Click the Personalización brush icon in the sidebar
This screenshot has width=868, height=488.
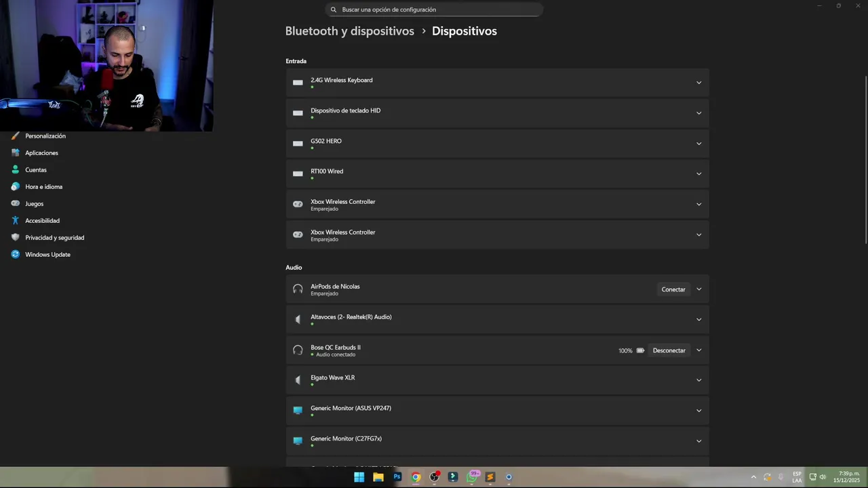pos(16,136)
